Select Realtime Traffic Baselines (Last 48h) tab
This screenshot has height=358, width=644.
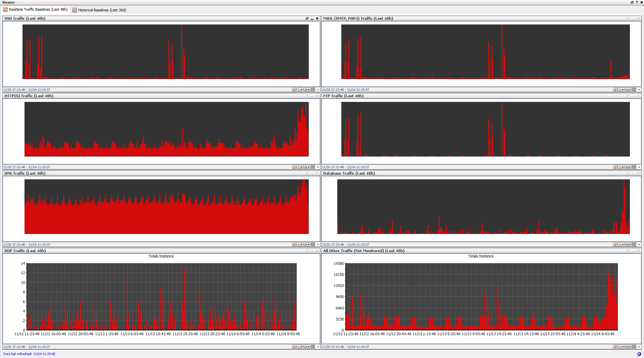36,10
